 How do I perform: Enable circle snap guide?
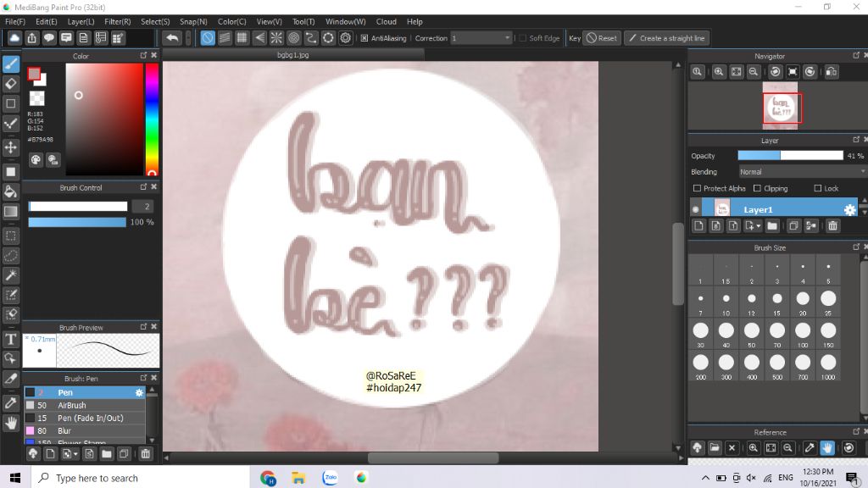pyautogui.click(x=294, y=38)
